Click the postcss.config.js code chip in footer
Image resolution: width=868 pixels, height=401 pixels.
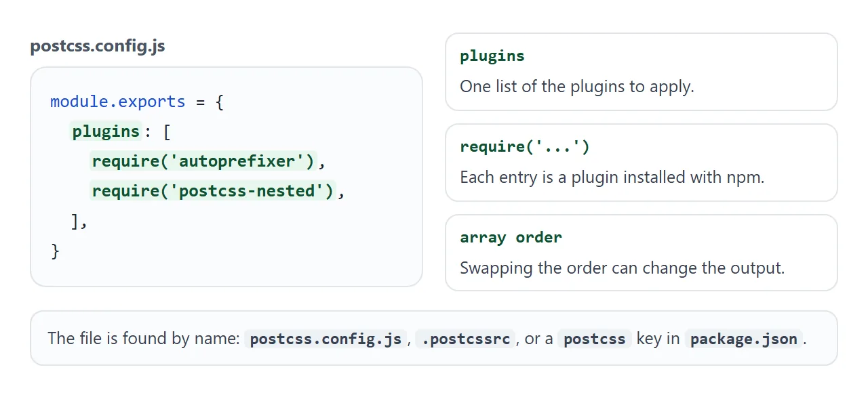(x=325, y=339)
